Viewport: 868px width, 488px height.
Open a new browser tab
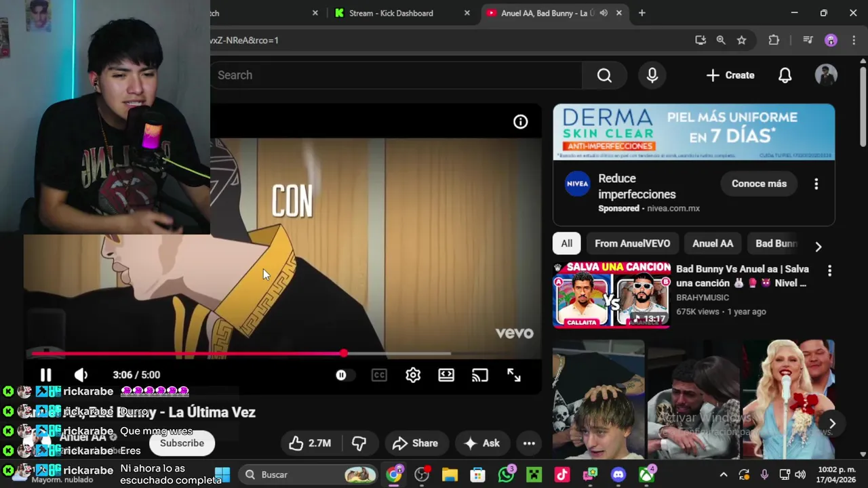[x=642, y=13]
